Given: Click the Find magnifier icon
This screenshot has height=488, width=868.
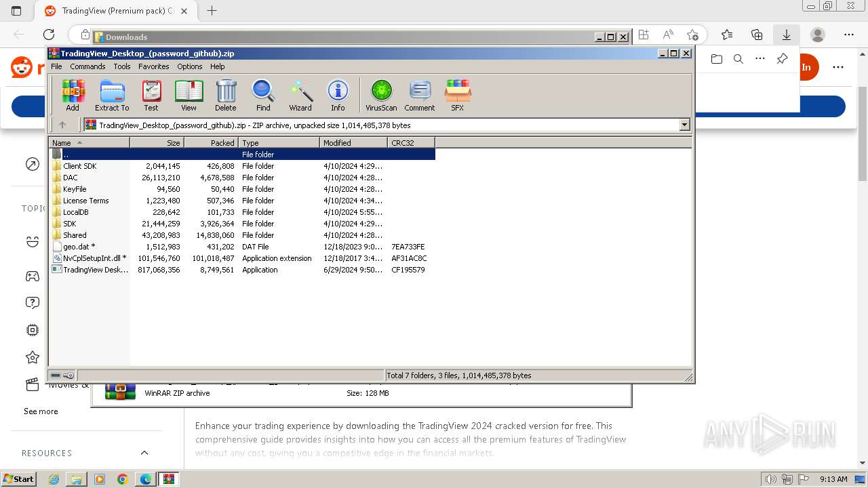Looking at the screenshot, I should coord(263,96).
